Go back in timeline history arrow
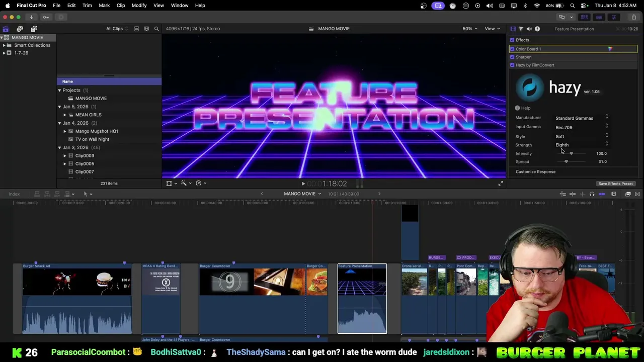The image size is (644, 362). (261, 194)
